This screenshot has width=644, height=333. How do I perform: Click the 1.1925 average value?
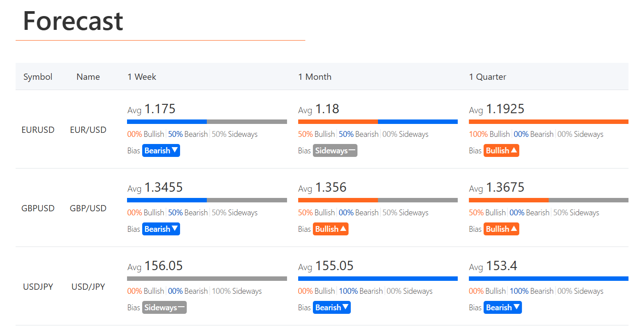(505, 109)
